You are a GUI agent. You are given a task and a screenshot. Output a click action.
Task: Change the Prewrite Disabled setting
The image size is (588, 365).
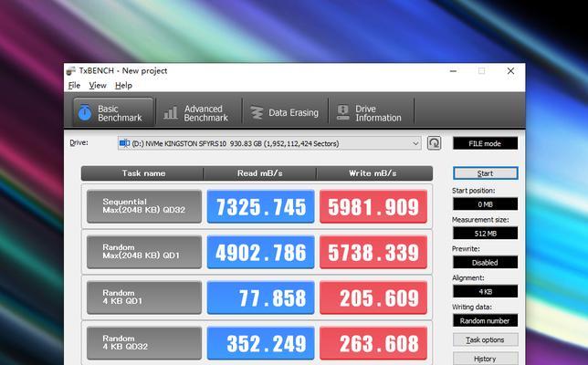click(x=485, y=262)
